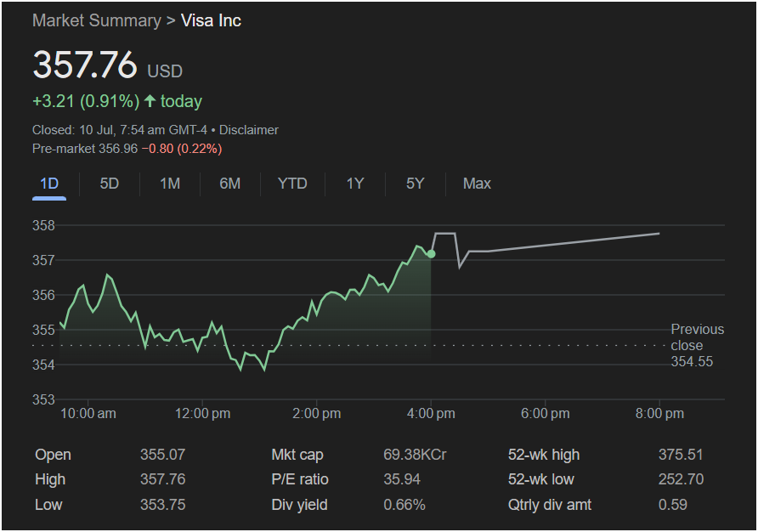Click the 52-wk low label
This screenshot has height=532, width=758.
pyautogui.click(x=541, y=479)
